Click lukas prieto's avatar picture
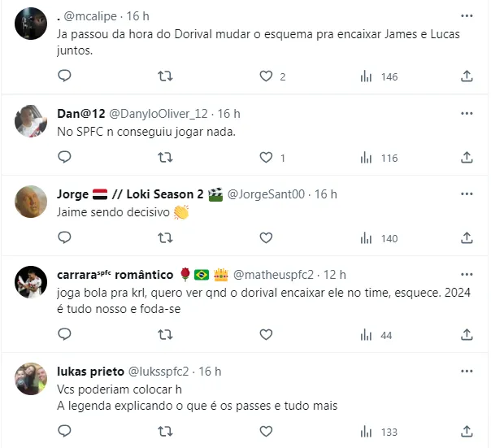The image size is (491, 448). pyautogui.click(x=31, y=379)
